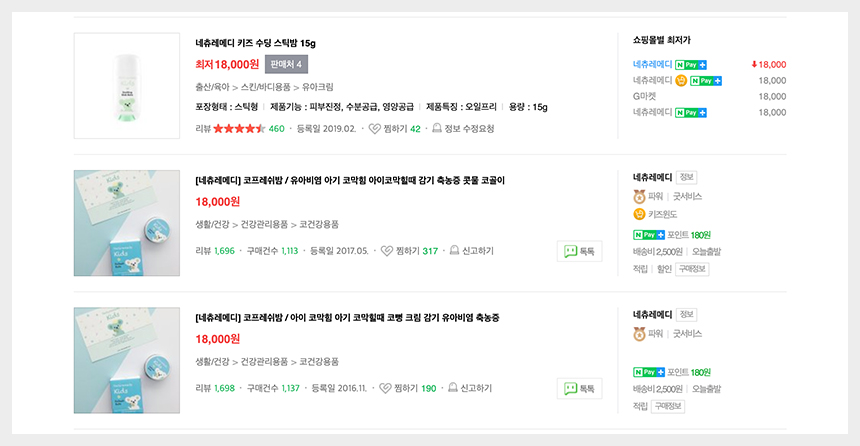Click the 키즈윈도 badge icon
860x446 pixels.
pos(639,214)
